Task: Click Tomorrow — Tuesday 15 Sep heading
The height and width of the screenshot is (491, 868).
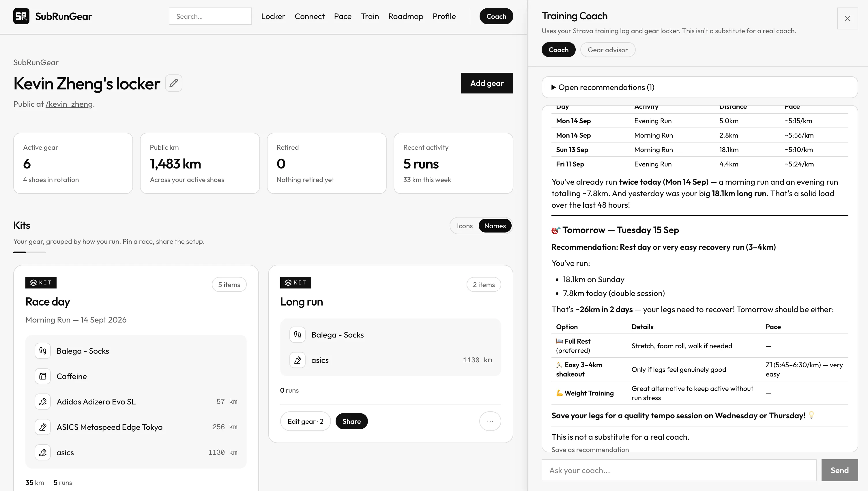Action: (615, 230)
